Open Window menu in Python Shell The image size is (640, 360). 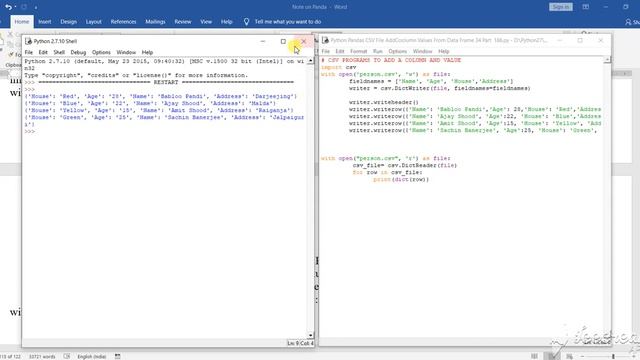click(126, 52)
